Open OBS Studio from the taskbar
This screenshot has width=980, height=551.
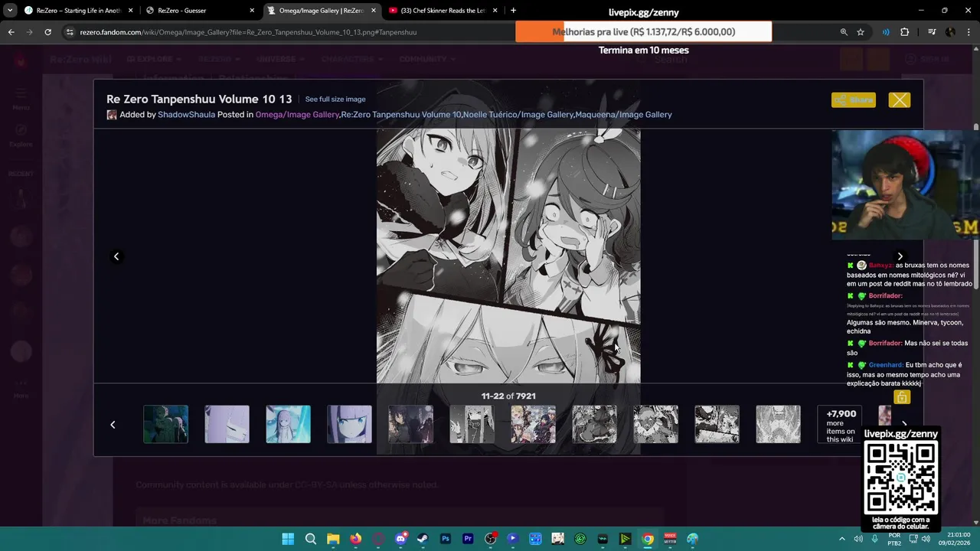coord(490,539)
